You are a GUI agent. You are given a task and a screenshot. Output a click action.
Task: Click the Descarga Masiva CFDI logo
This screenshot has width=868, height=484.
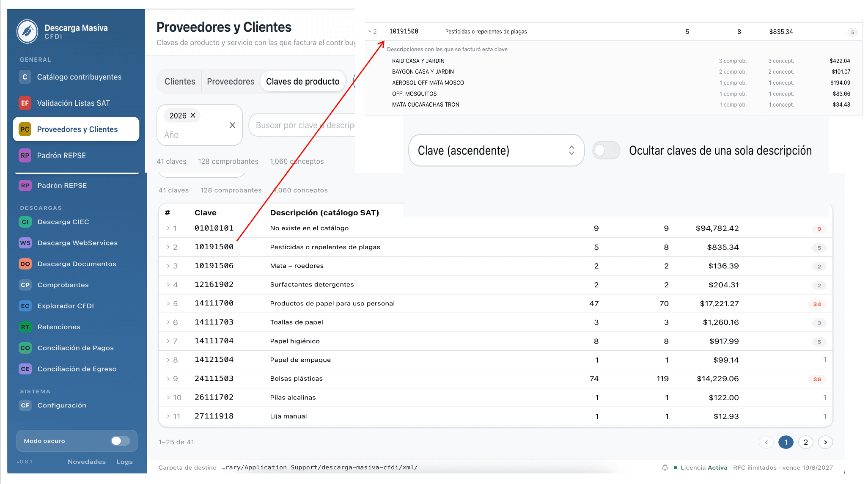pos(27,31)
